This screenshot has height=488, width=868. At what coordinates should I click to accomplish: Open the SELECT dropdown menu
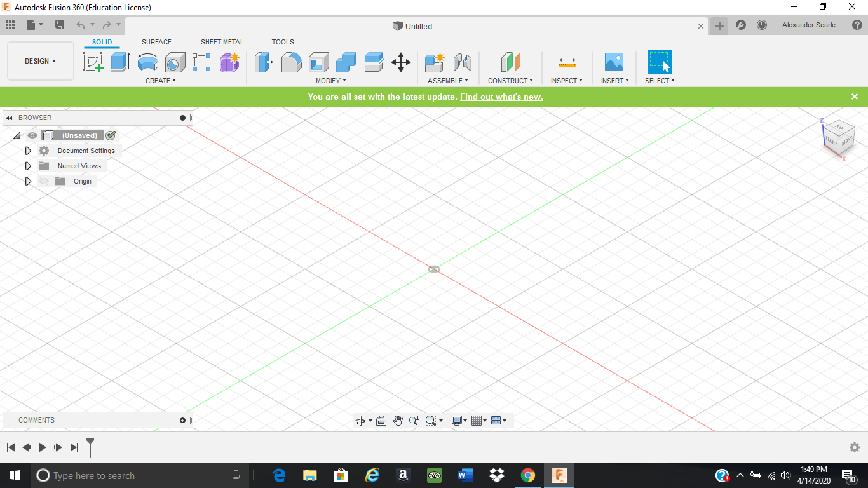coord(660,81)
